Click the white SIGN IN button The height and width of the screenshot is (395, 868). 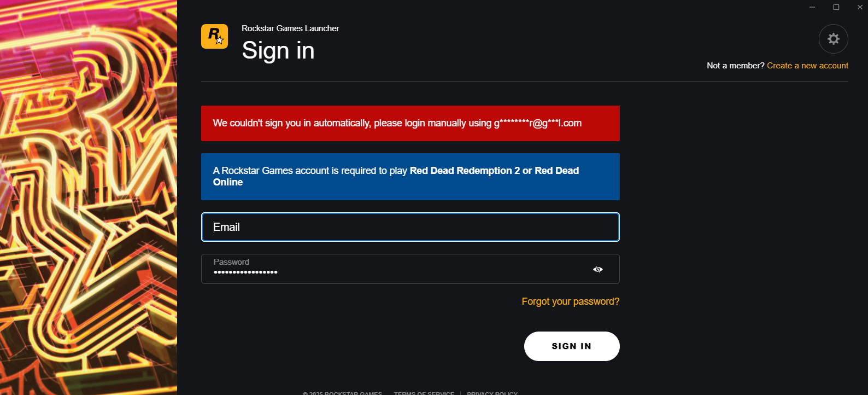coord(572,346)
